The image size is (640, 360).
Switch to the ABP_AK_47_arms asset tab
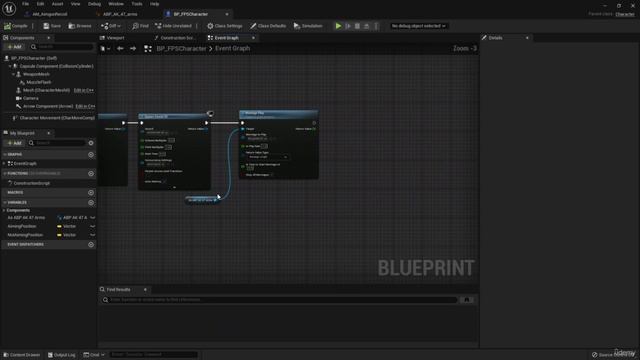pos(120,14)
